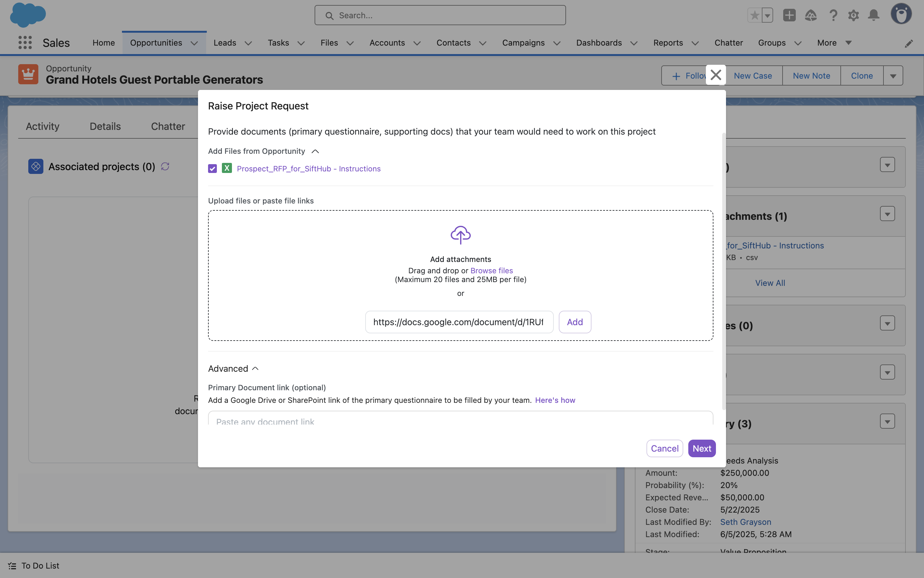Click the Next button
Viewport: 924px width, 578px height.
701,448
